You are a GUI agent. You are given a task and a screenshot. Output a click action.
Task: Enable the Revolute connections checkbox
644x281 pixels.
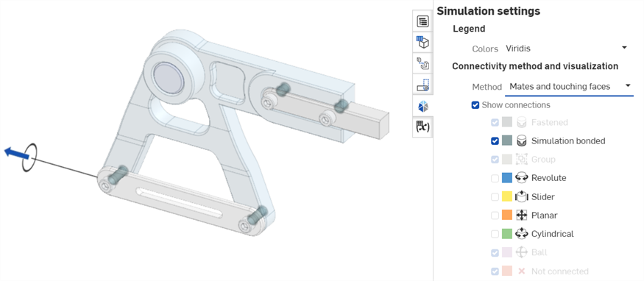point(495,178)
